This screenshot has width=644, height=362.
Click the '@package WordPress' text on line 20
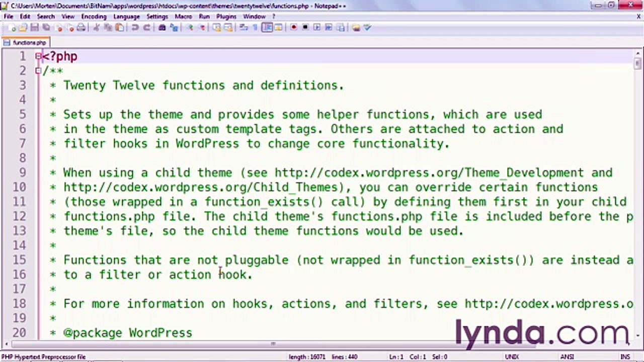click(128, 333)
